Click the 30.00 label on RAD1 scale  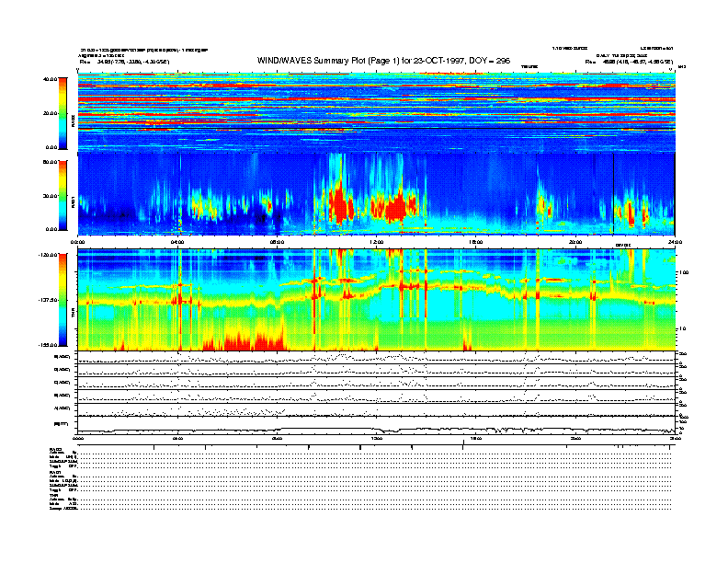click(50, 196)
